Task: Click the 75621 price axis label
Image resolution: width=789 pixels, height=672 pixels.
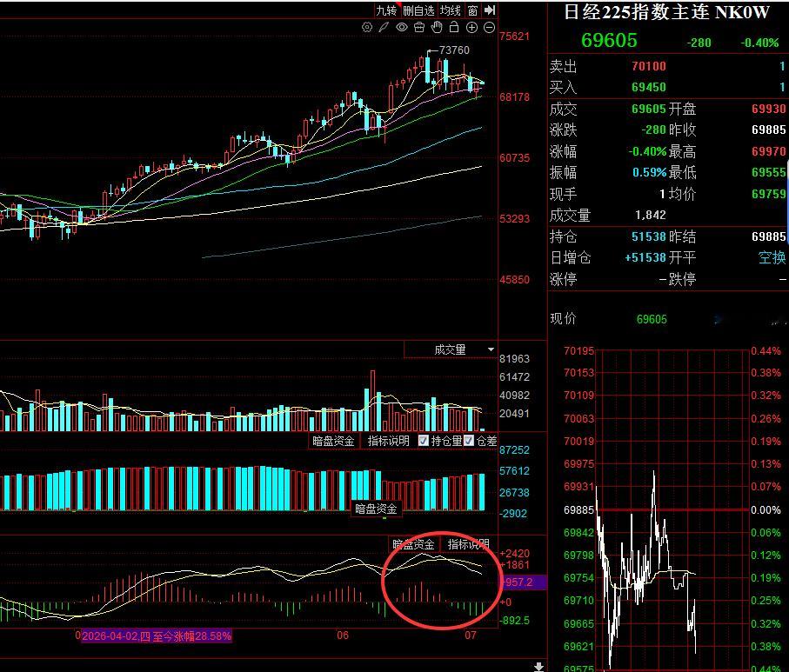Action: click(514, 37)
